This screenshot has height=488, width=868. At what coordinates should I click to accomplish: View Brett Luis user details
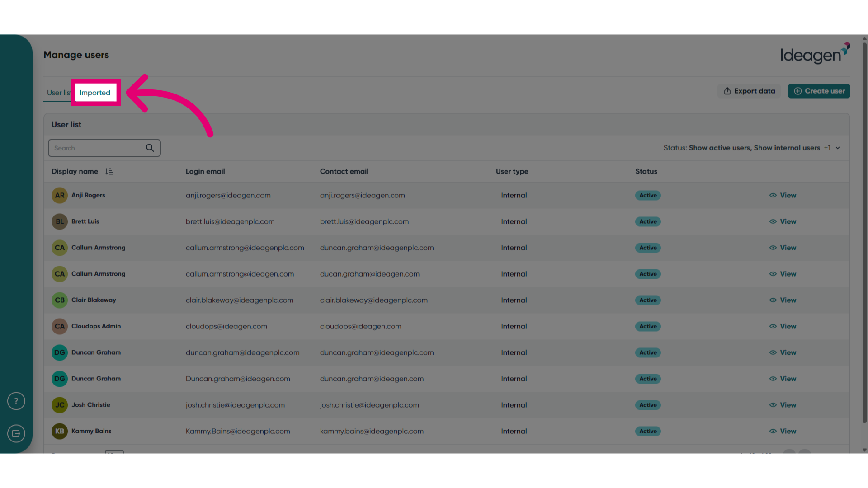[x=783, y=221]
